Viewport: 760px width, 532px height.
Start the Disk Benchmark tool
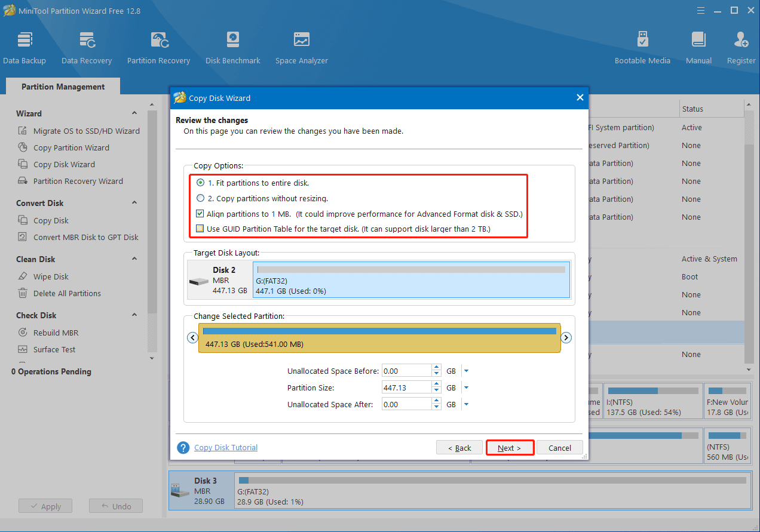[232, 48]
